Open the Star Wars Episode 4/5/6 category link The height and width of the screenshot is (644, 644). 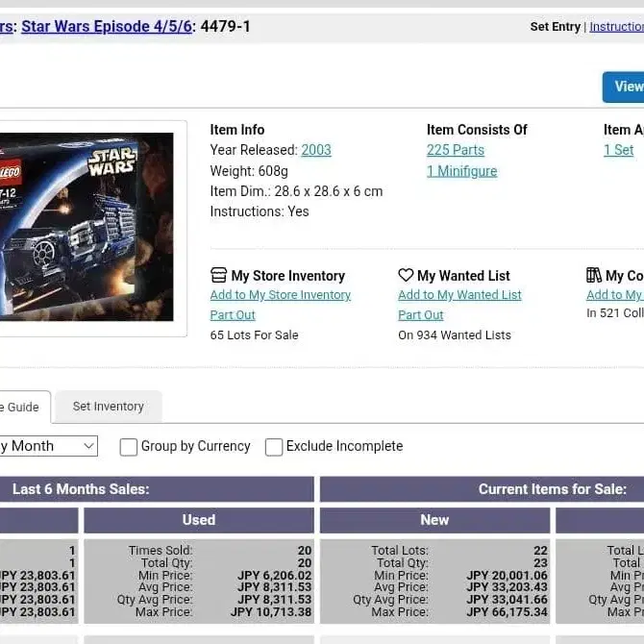[x=107, y=26]
